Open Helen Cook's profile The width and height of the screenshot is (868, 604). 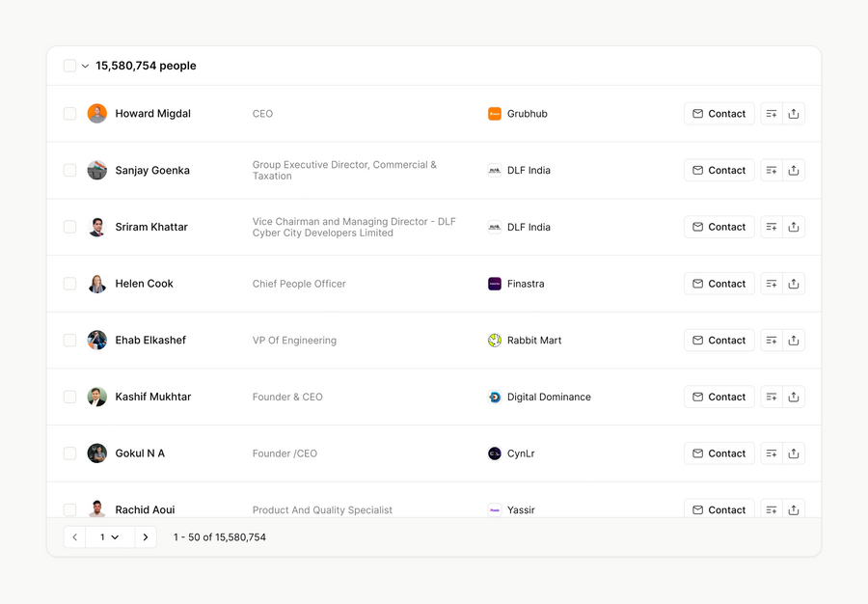point(144,283)
